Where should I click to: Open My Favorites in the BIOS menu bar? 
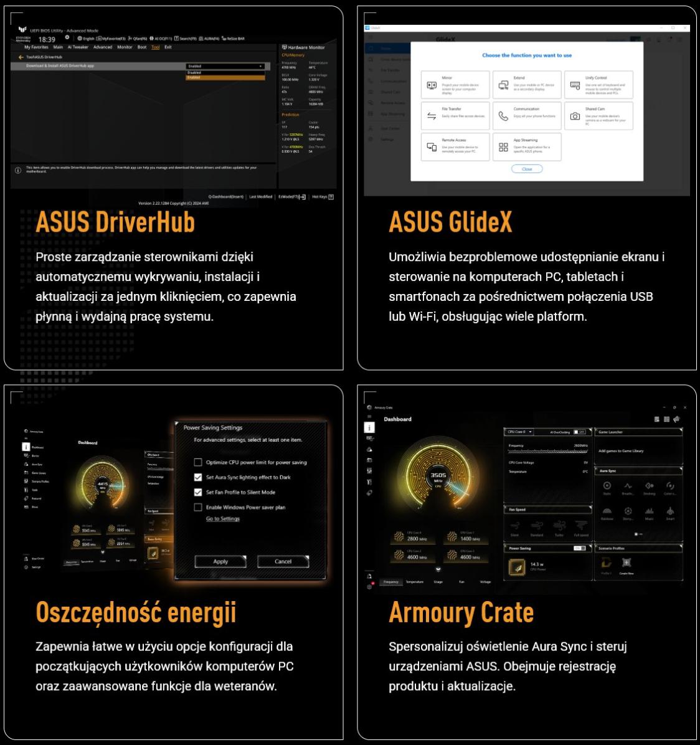pos(36,47)
